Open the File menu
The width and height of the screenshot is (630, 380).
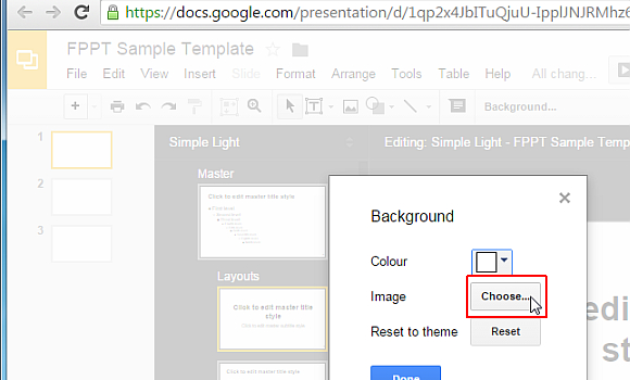click(x=76, y=74)
